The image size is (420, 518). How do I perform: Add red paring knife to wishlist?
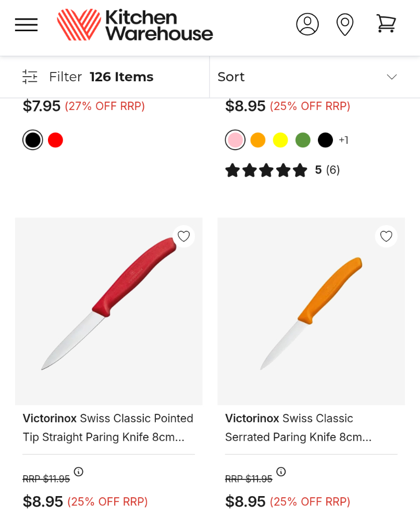(x=183, y=236)
